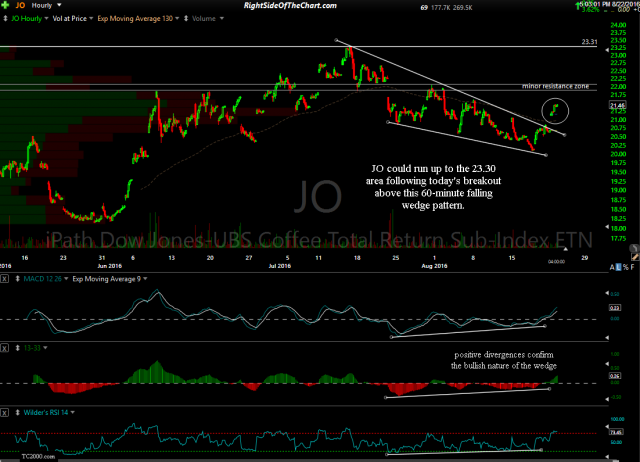Click the MACD value tag 0.23
The width and height of the screenshot is (640, 462).
click(615, 308)
